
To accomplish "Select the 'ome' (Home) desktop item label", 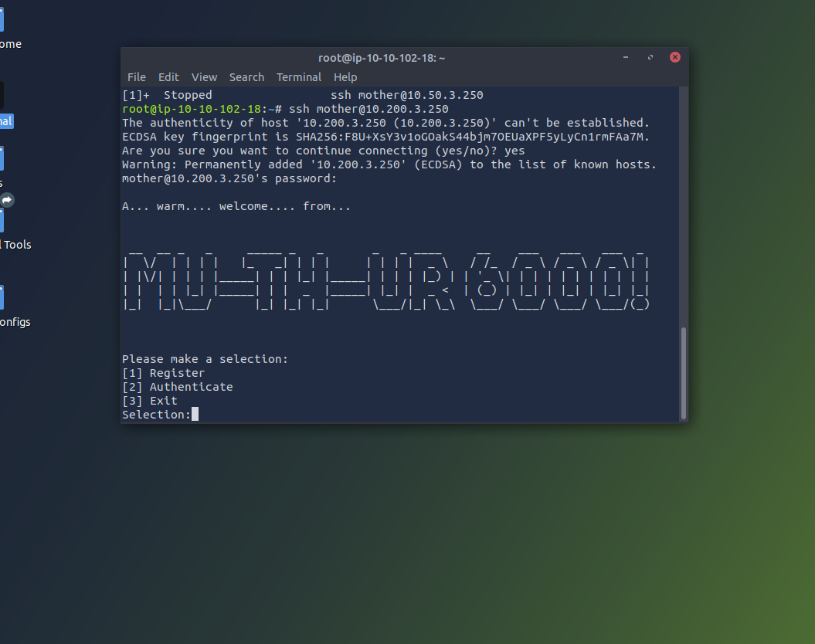I will (x=10, y=44).
